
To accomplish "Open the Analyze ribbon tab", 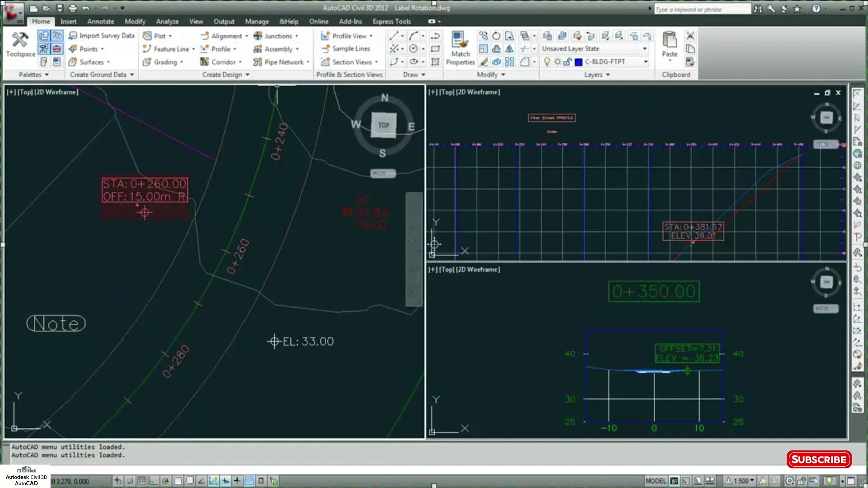I will 167,21.
